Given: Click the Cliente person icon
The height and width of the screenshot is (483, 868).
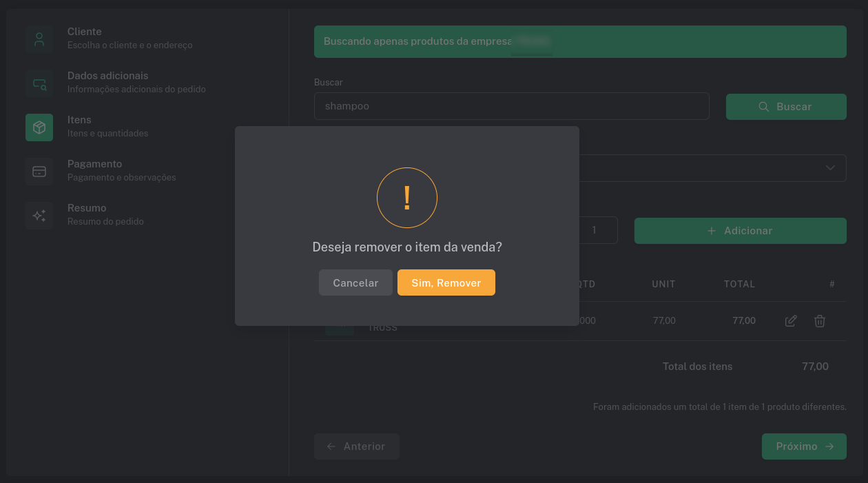Looking at the screenshot, I should click(x=39, y=39).
